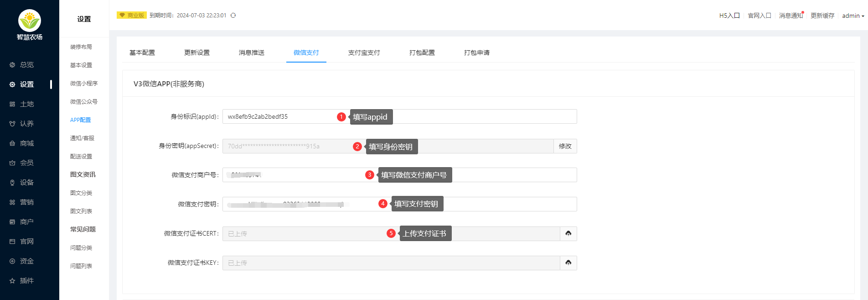Open the admin user dropdown

(853, 16)
